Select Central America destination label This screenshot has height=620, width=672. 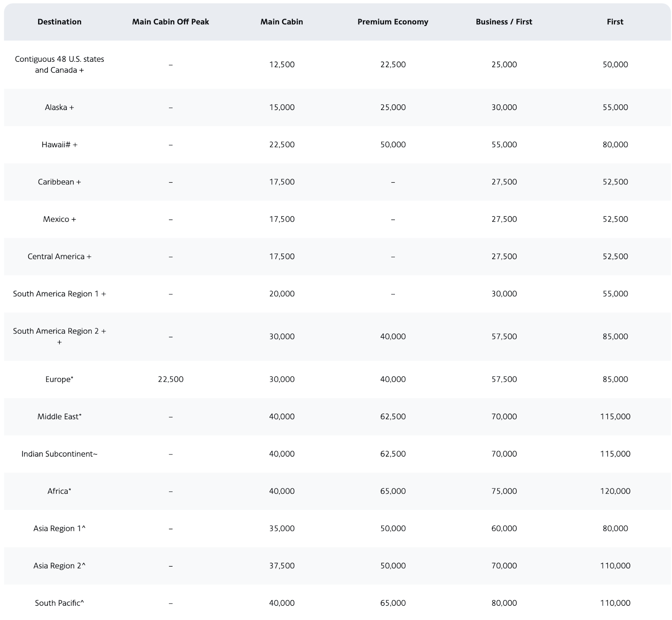click(59, 257)
